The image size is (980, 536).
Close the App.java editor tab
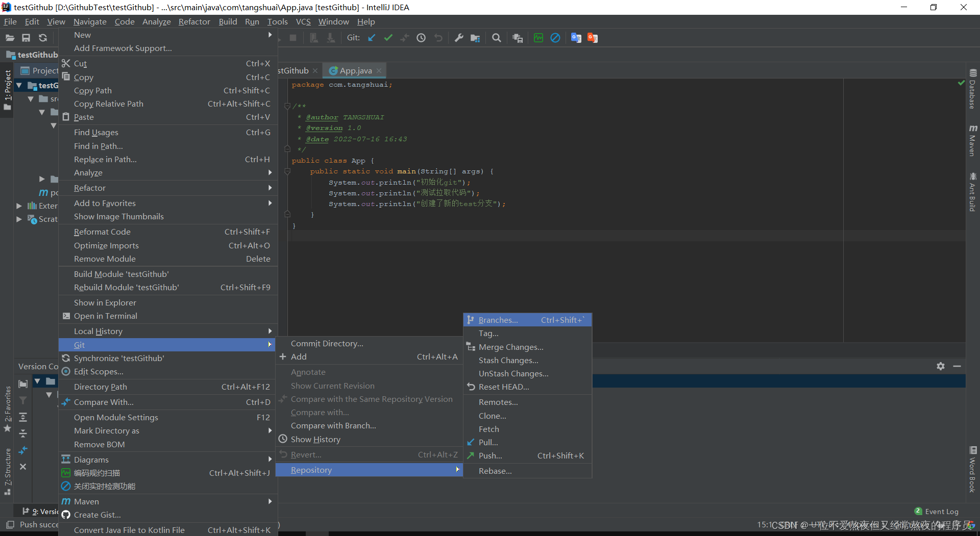click(379, 71)
